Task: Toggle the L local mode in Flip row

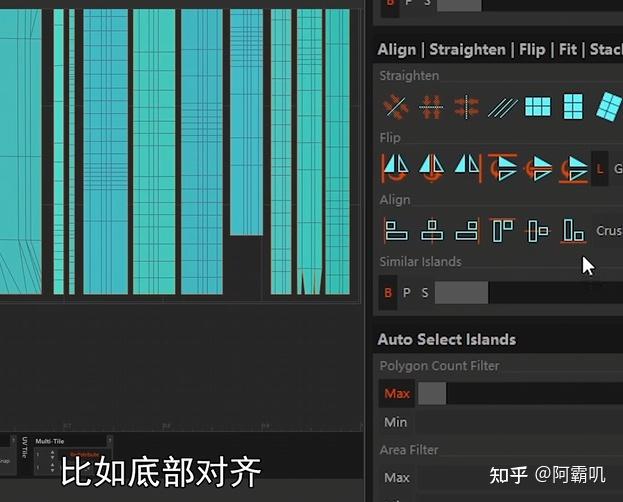Action: (600, 169)
